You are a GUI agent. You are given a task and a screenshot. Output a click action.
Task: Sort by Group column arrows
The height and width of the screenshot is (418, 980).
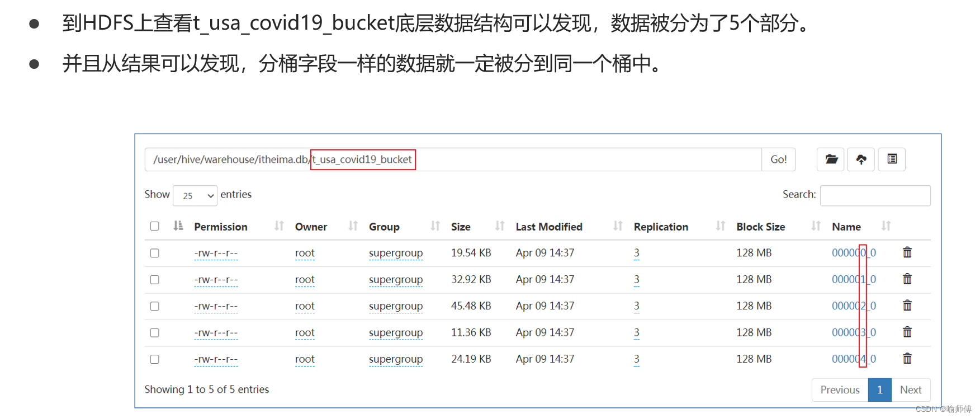(x=435, y=226)
